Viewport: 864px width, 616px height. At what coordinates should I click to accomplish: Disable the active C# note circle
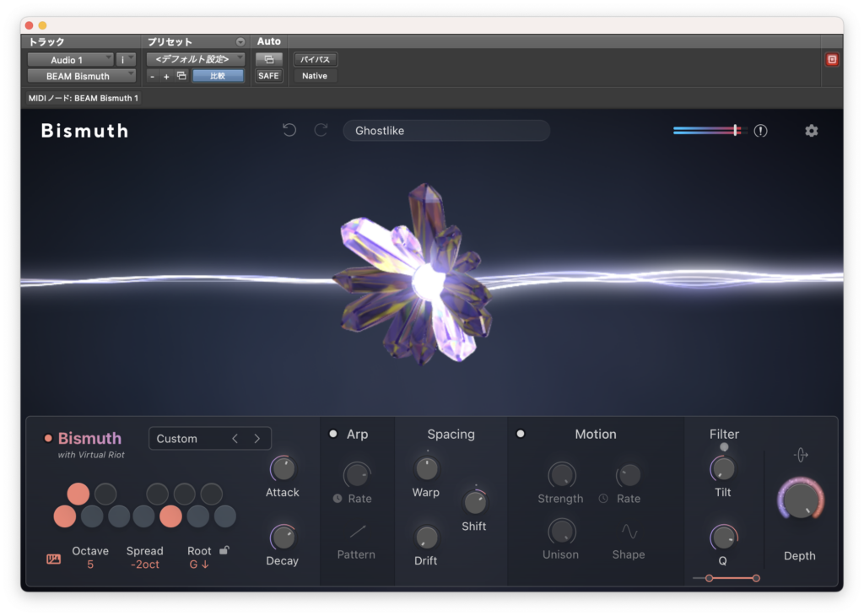(x=78, y=494)
